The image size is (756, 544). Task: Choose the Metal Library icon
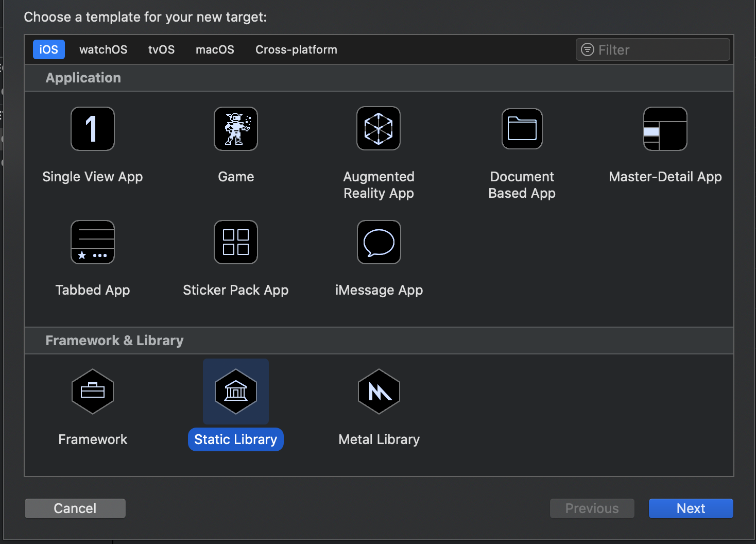tap(379, 392)
